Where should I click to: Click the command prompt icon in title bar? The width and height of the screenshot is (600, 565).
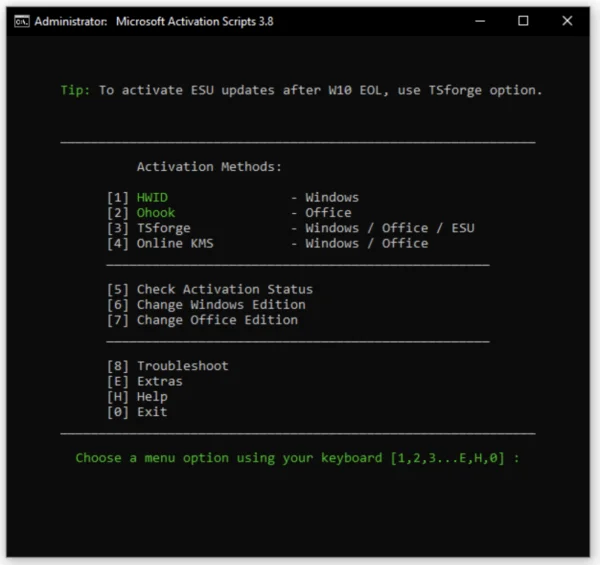(21, 21)
